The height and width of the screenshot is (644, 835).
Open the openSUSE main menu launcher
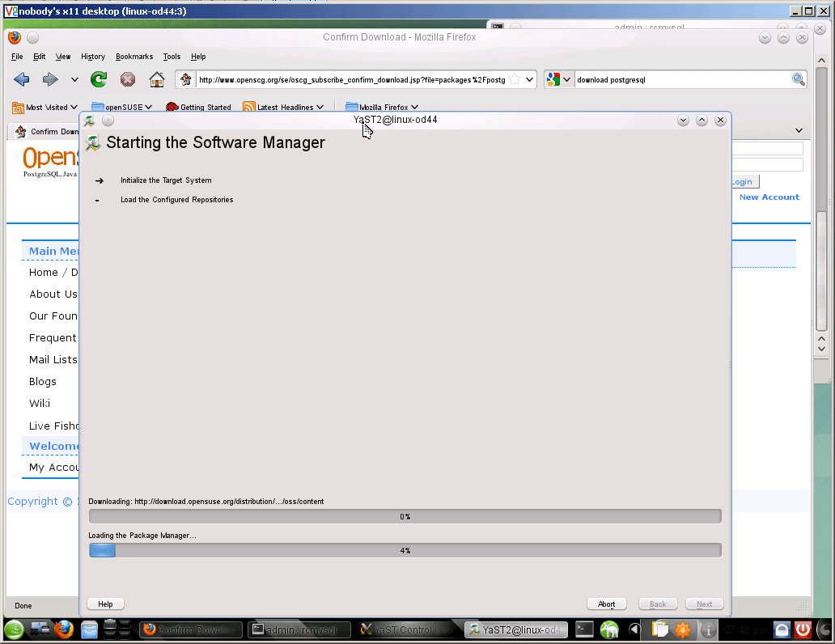15,630
